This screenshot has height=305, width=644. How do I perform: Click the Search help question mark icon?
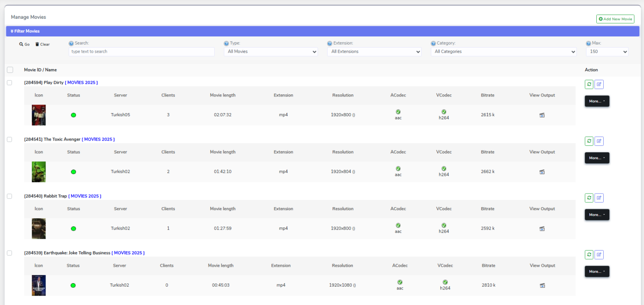71,43
